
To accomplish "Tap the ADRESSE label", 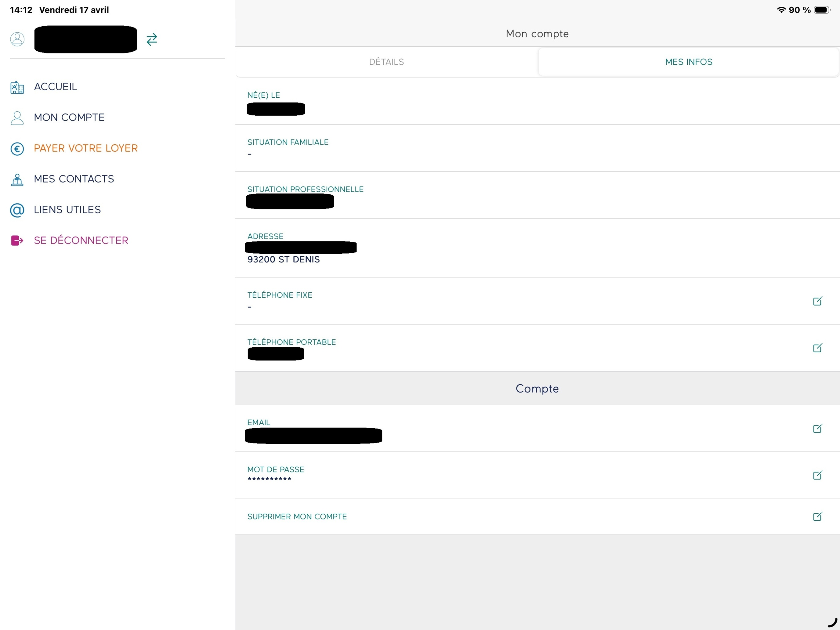I will coord(265,236).
